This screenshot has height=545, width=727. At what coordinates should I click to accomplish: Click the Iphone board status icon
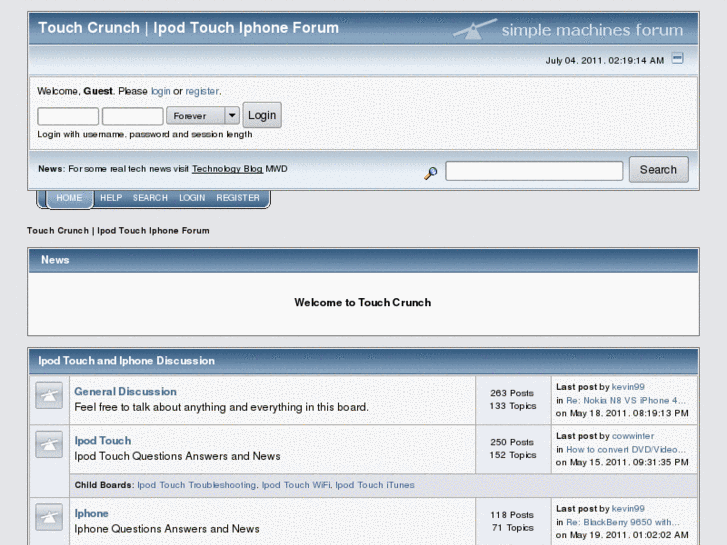(49, 517)
